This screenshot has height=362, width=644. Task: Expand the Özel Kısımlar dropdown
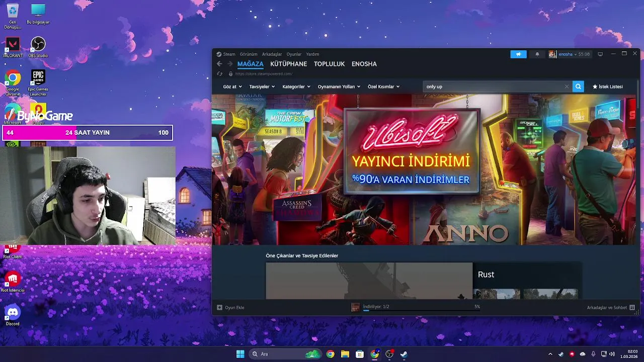point(383,86)
